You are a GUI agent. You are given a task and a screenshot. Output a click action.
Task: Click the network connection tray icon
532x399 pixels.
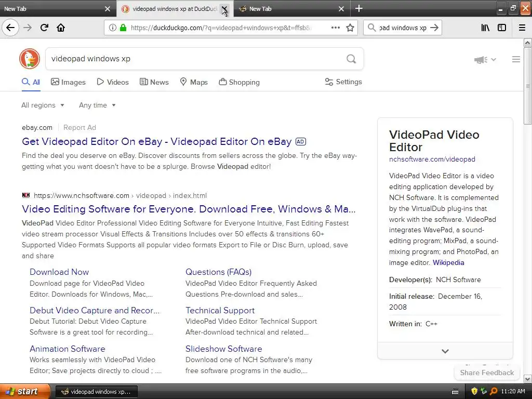point(484,391)
